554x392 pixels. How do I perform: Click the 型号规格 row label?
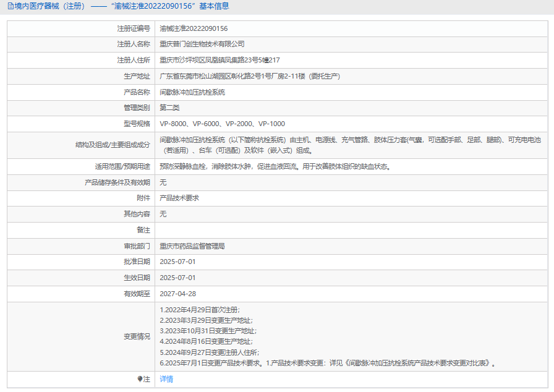[137, 124]
